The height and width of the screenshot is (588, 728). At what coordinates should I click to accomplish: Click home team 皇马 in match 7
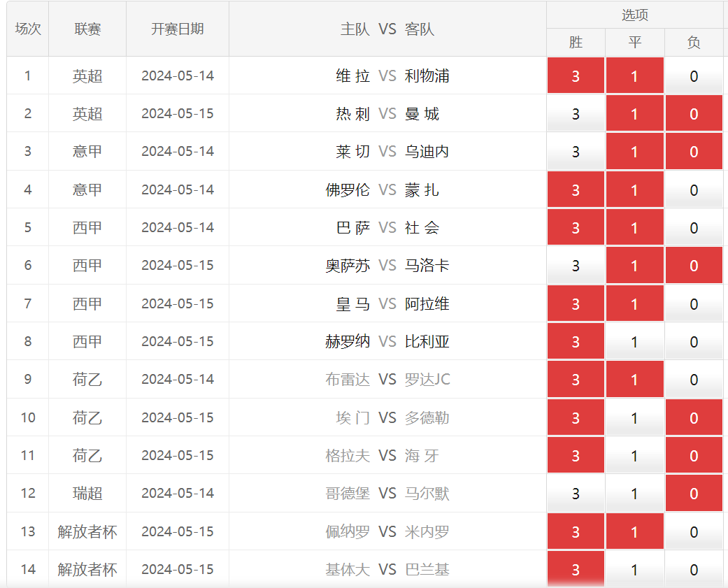click(353, 303)
